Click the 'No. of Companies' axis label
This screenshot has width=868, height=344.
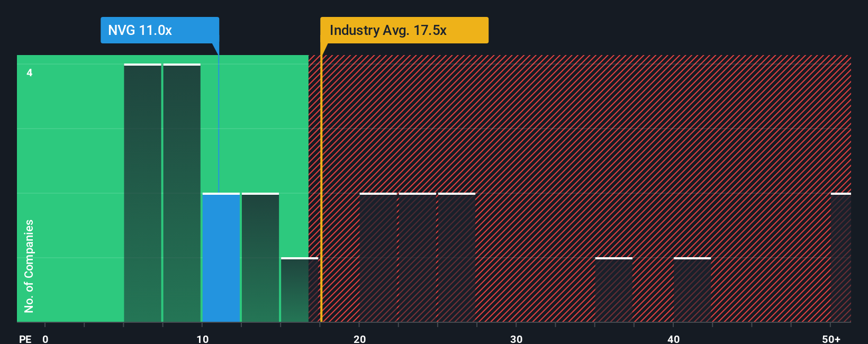29,266
